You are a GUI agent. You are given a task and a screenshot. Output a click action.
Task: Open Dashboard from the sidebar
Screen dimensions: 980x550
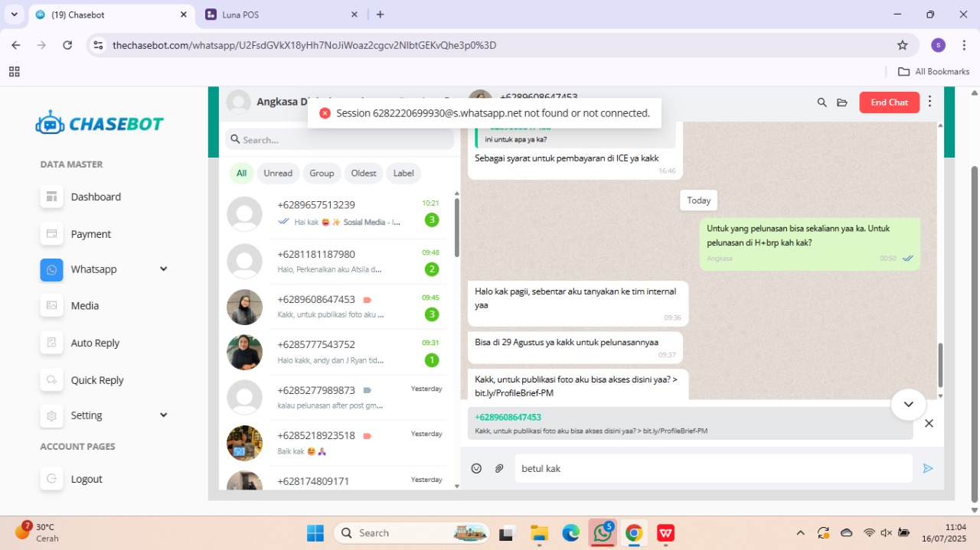click(x=96, y=197)
